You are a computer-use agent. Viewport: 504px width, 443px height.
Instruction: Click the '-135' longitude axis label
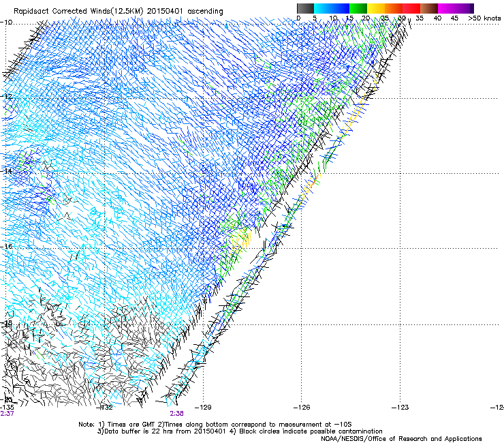[x=7, y=408]
